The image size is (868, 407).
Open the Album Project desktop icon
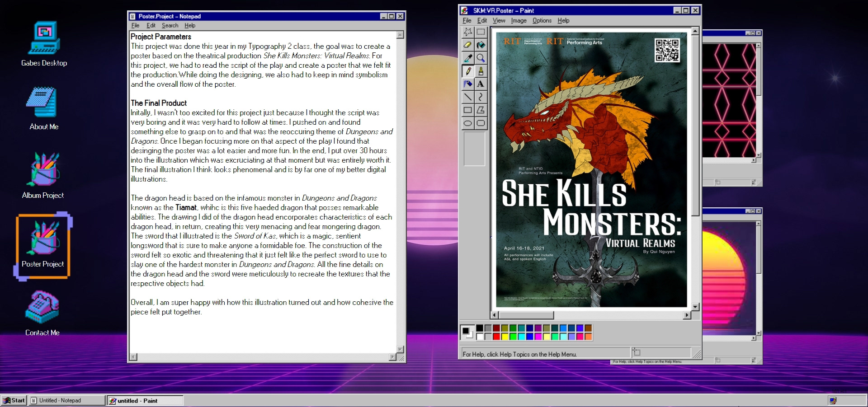43,175
